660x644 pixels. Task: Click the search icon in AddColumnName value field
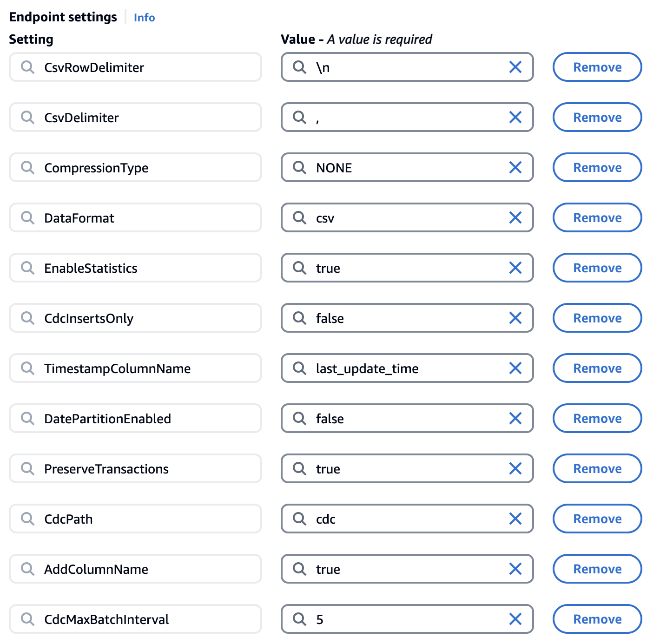click(299, 569)
